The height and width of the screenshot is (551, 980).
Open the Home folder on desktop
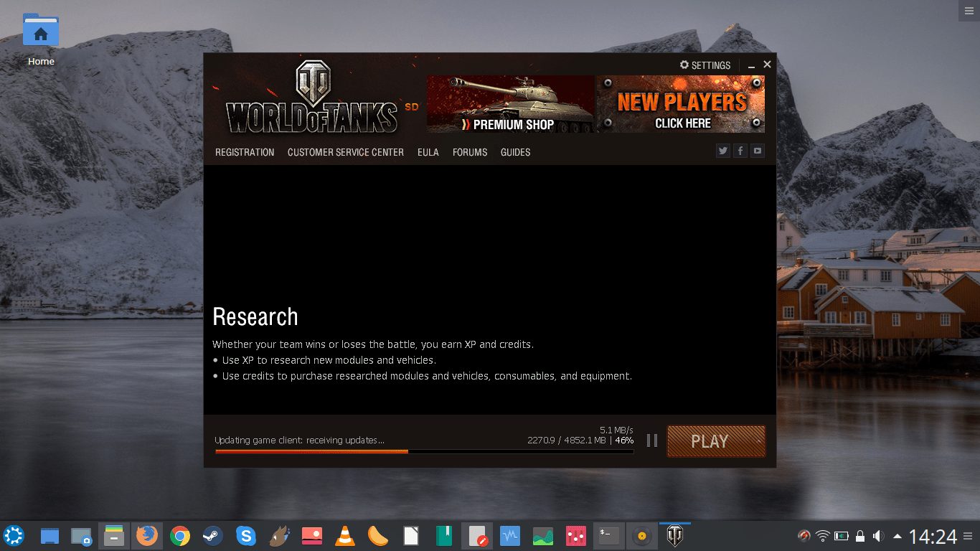(x=41, y=39)
